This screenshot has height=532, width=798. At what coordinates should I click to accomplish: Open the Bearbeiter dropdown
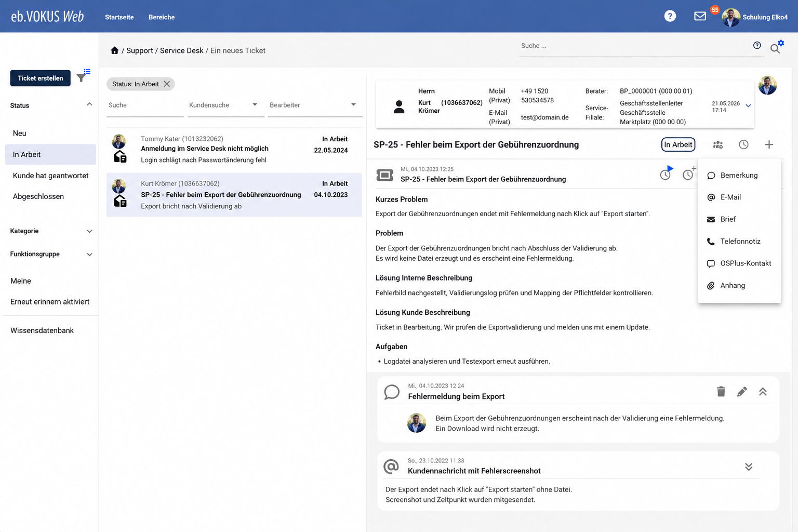point(315,105)
